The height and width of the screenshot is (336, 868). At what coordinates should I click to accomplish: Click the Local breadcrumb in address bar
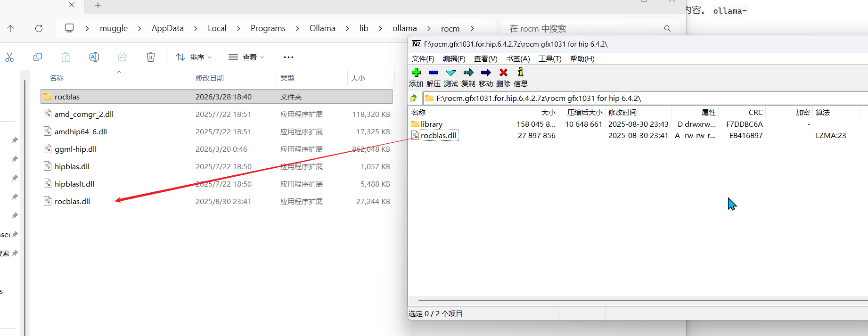point(217,28)
